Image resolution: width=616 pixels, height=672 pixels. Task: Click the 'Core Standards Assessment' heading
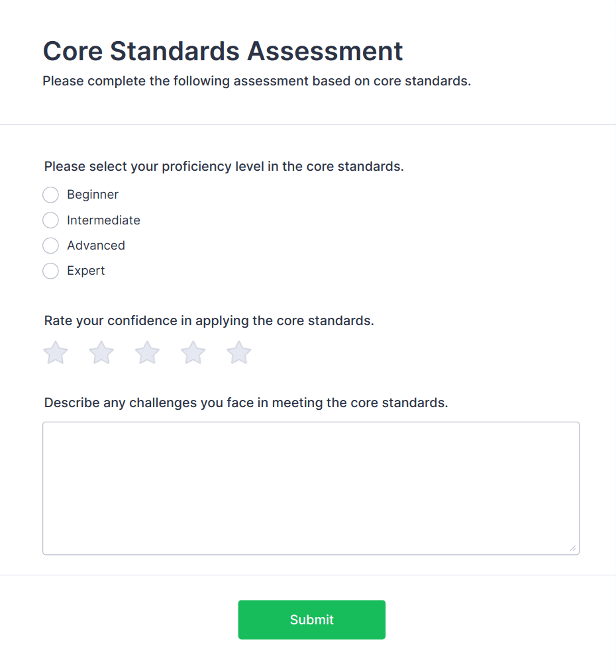coord(223,51)
